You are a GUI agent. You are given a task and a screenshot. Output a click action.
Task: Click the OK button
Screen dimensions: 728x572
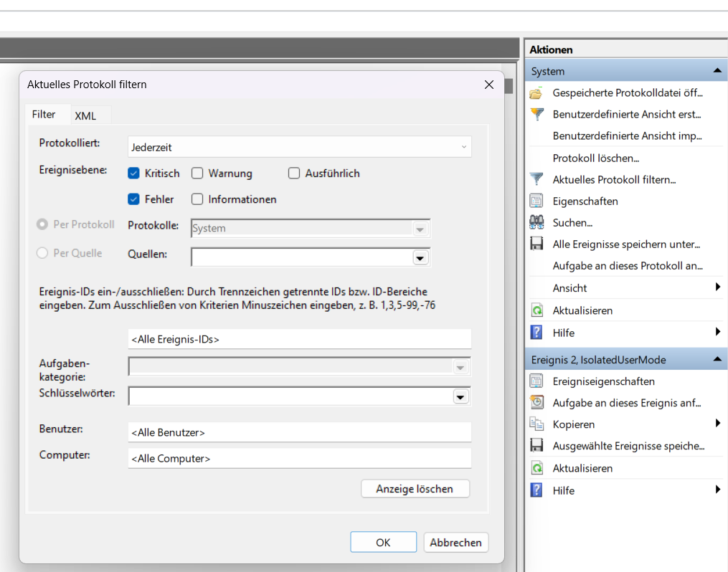pos(383,543)
